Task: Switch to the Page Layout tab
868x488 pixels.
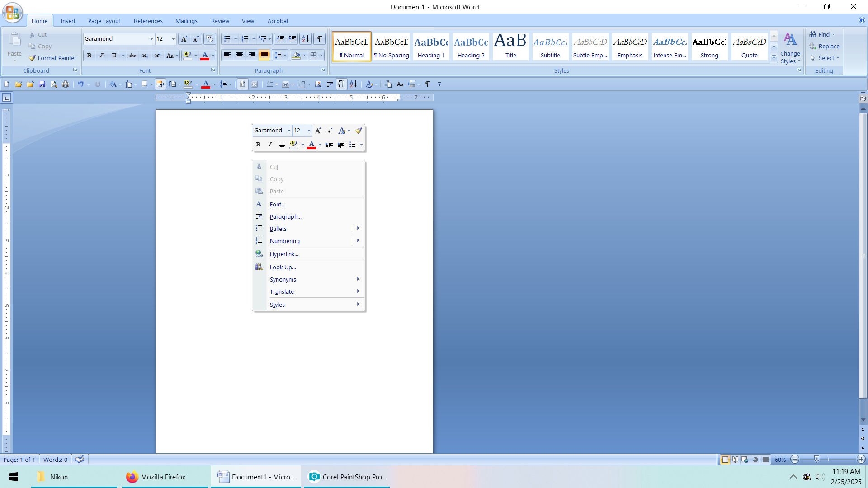Action: click(x=104, y=21)
